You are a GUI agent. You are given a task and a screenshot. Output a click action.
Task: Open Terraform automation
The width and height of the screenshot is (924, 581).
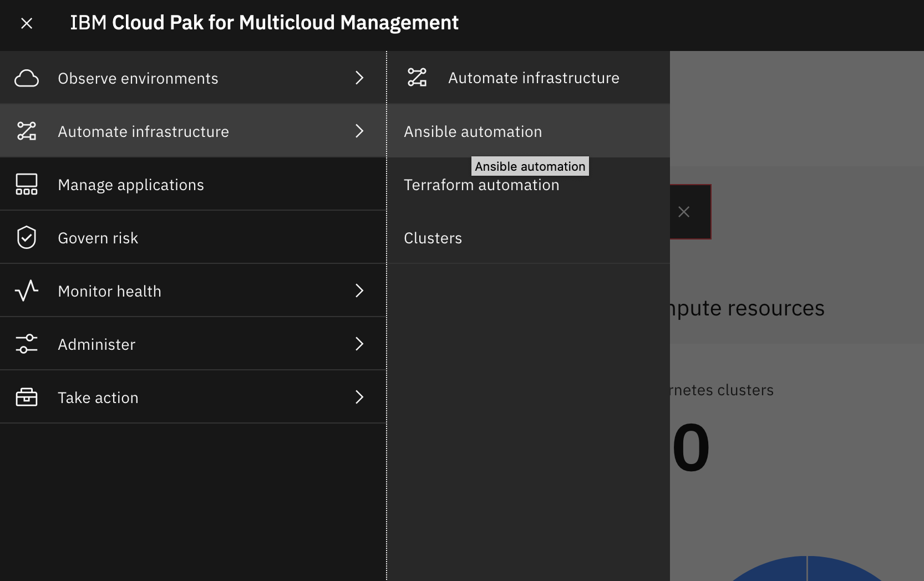click(x=481, y=185)
